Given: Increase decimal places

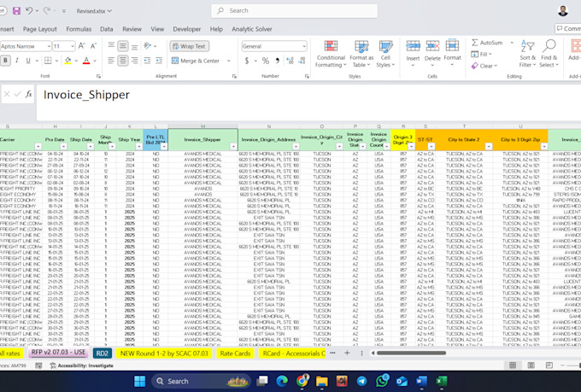Looking at the screenshot, I should click(290, 61).
